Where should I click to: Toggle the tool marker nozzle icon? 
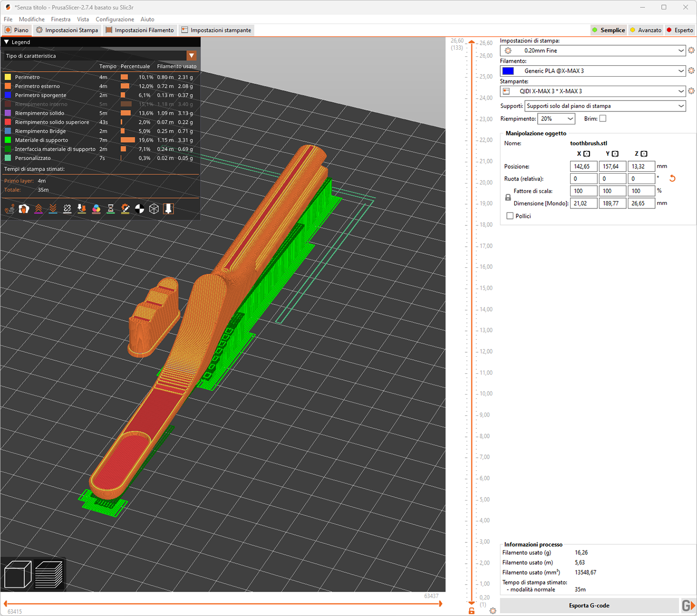168,209
